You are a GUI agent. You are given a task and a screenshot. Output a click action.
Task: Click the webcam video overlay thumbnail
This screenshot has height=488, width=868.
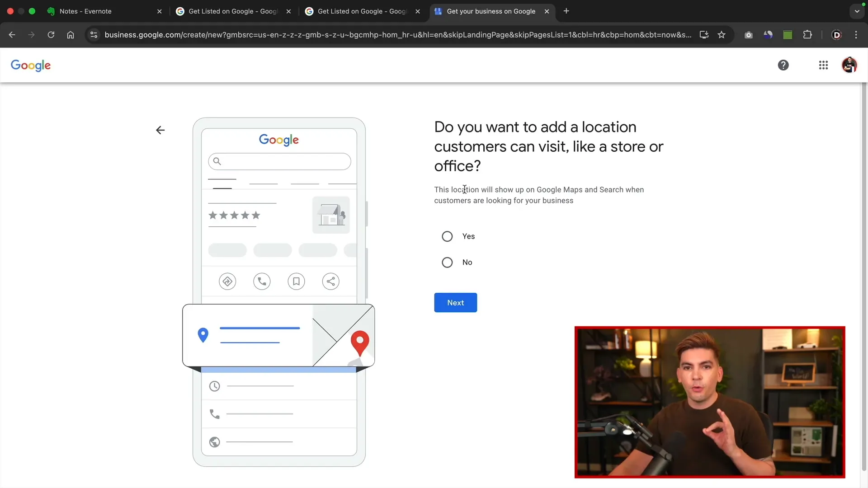point(710,402)
